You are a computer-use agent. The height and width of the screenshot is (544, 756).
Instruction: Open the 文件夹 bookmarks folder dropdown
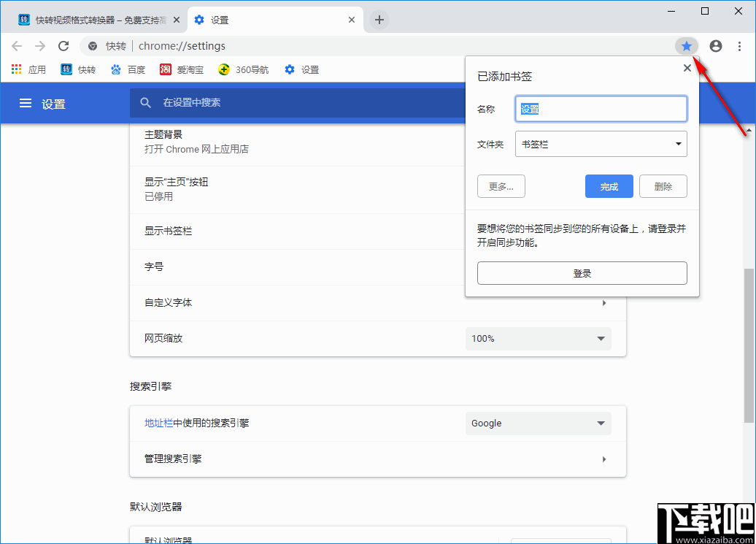601,144
